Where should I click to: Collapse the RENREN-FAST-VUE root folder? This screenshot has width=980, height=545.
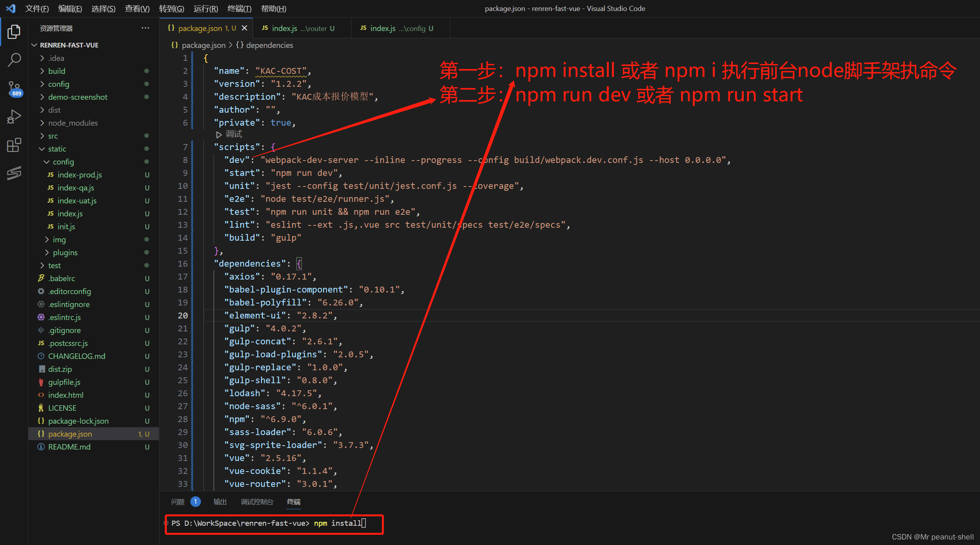click(x=69, y=45)
